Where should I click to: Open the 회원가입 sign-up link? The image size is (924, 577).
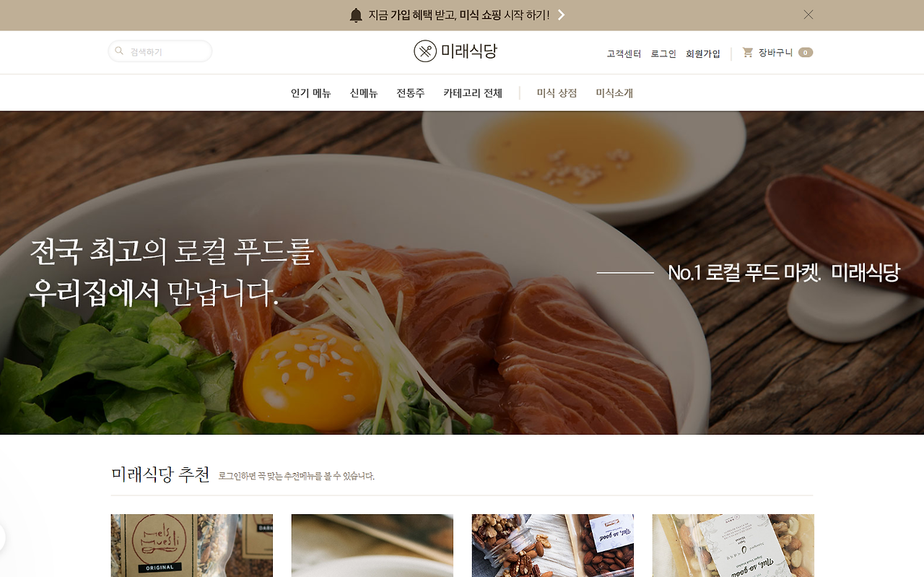tap(703, 53)
